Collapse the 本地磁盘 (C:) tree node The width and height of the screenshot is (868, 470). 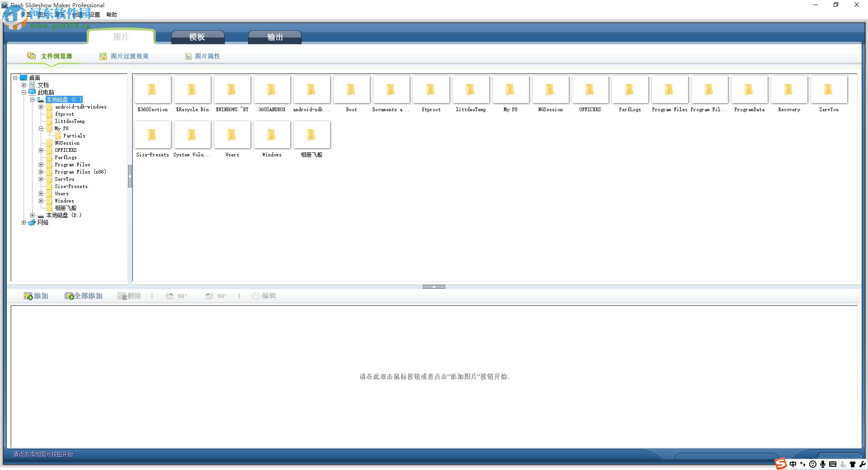33,99
